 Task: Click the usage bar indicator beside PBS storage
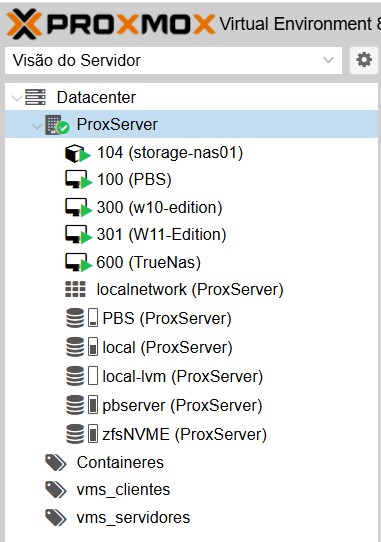point(93,318)
